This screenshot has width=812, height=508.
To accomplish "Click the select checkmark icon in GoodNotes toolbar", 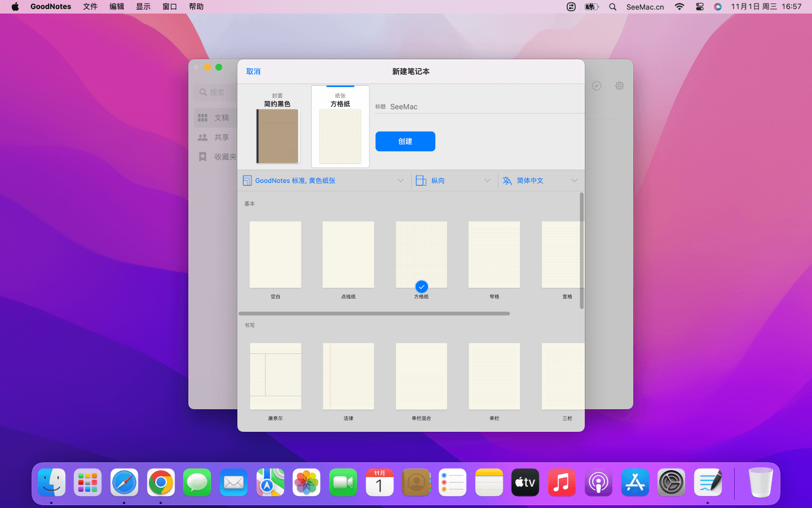I will click(x=597, y=86).
